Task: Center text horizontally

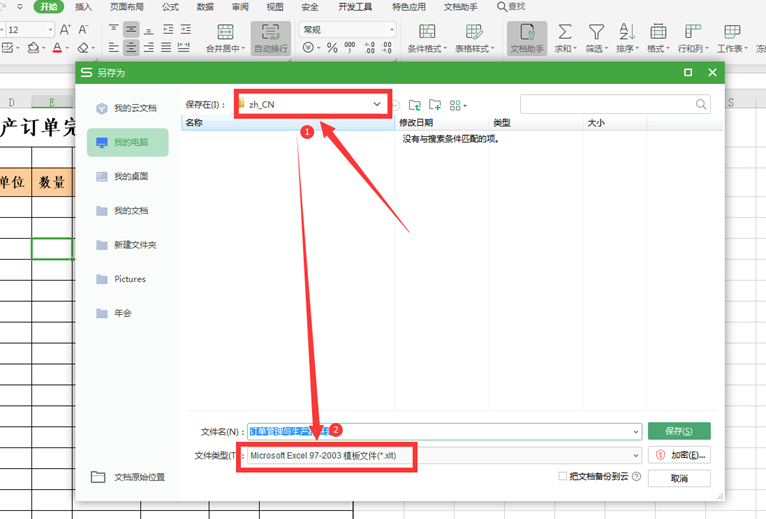Action: pyautogui.click(x=131, y=47)
